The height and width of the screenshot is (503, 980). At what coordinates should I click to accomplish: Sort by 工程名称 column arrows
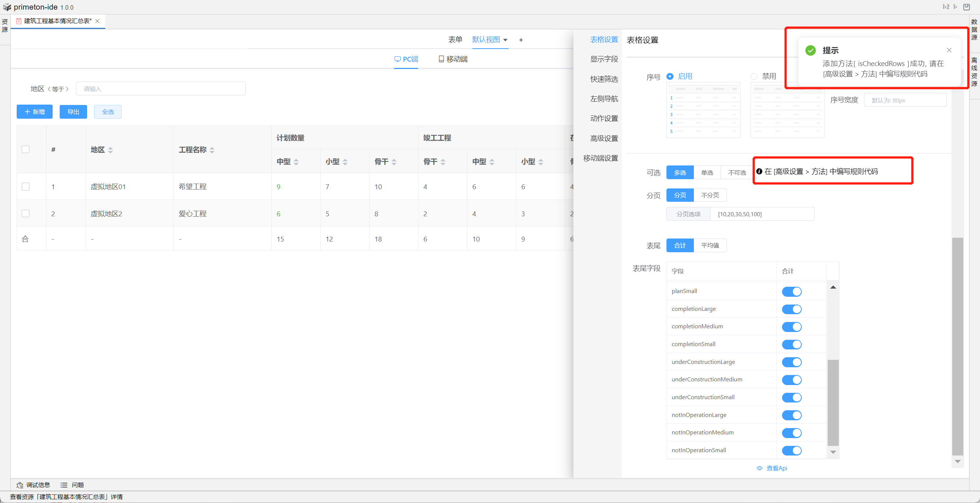(212, 150)
